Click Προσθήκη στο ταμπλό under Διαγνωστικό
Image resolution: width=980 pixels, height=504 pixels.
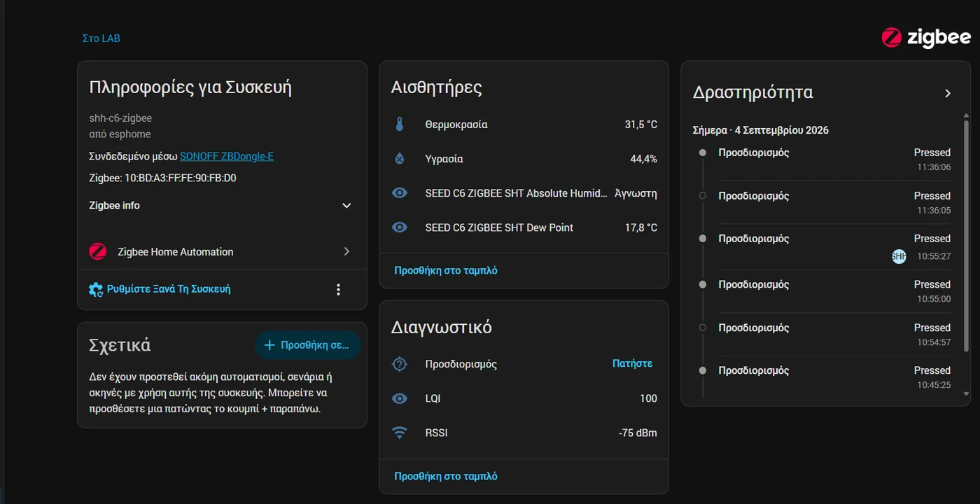pyautogui.click(x=446, y=476)
